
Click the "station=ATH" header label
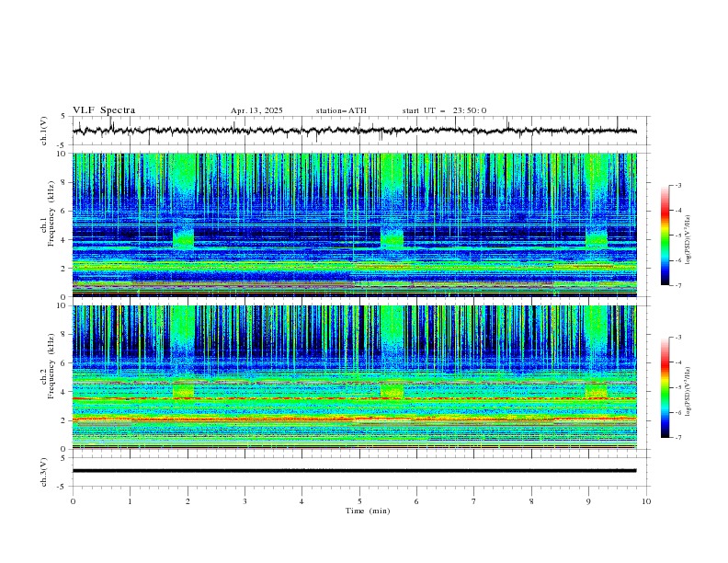pos(341,110)
